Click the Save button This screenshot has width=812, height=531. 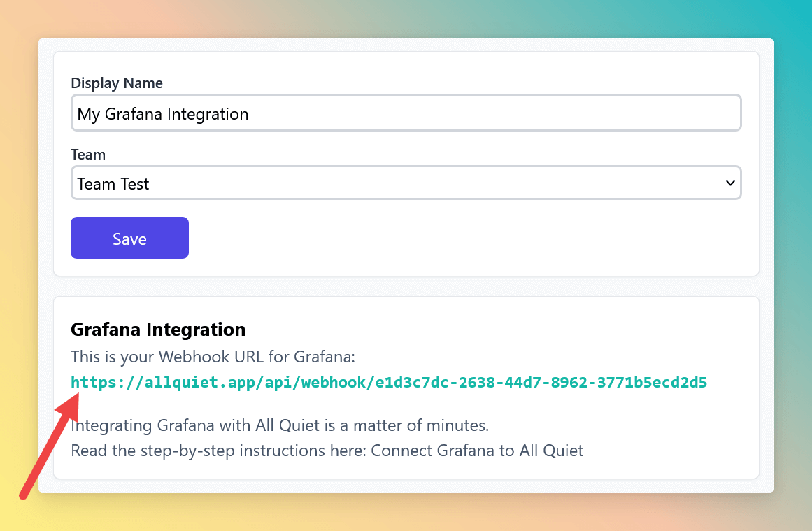click(x=129, y=238)
